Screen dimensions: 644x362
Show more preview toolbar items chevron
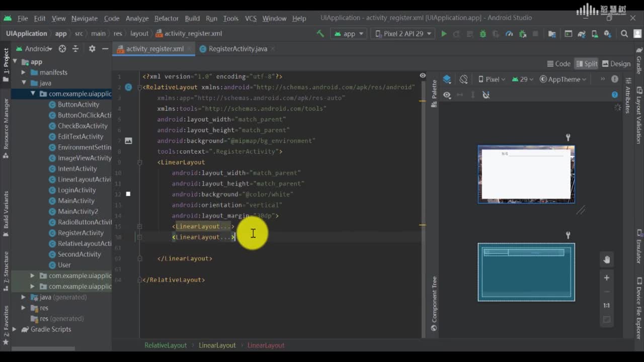602,79
